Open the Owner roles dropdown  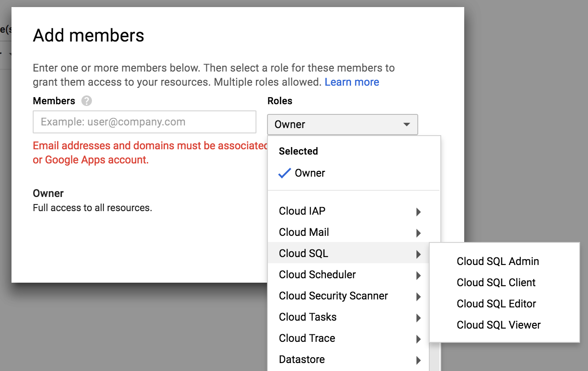pyautogui.click(x=343, y=125)
